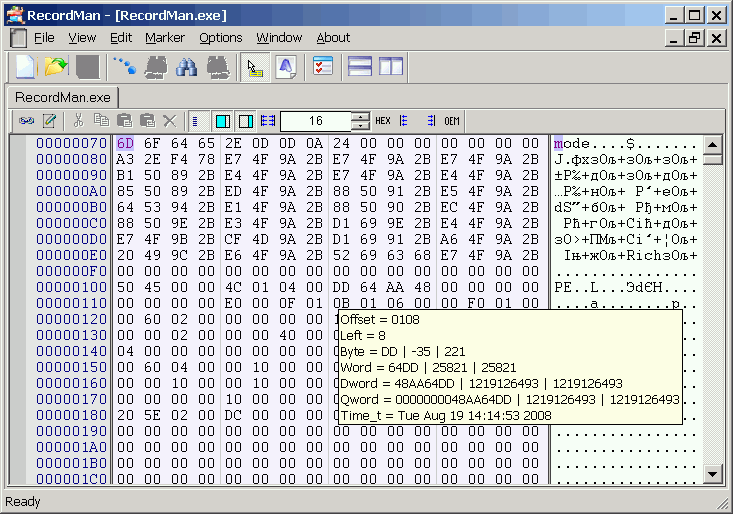Click offset label 000000E0
The width and height of the screenshot is (733, 514).
[72, 256]
